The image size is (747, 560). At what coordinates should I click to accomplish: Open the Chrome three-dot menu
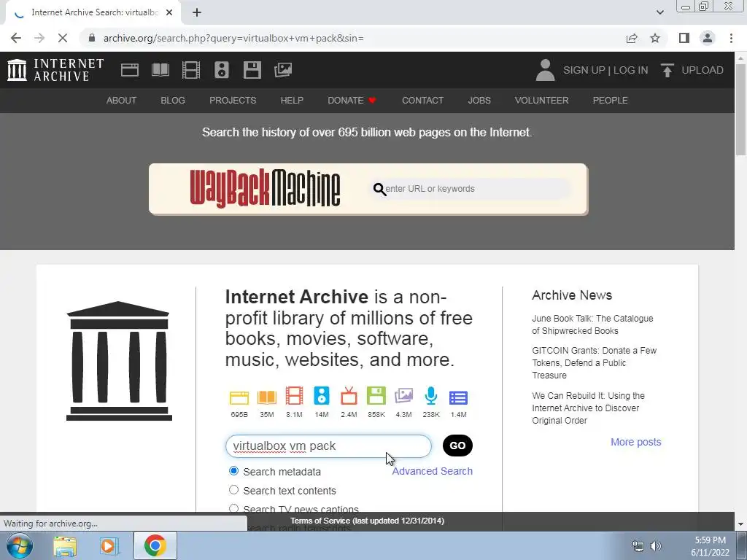point(731,38)
